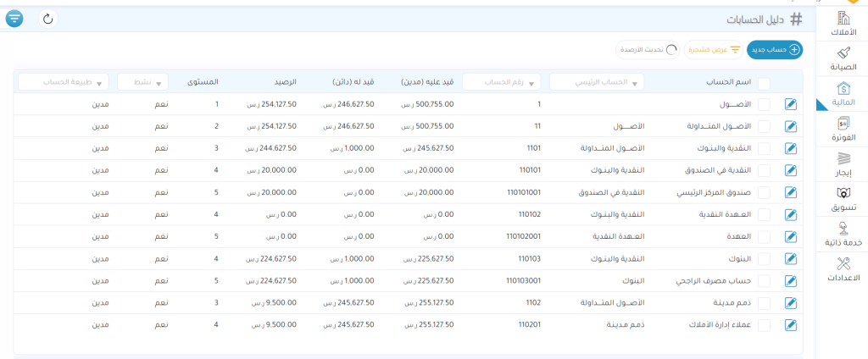Edit the العهدة account row
Viewport: 868px width, 359px height.
coord(791,237)
